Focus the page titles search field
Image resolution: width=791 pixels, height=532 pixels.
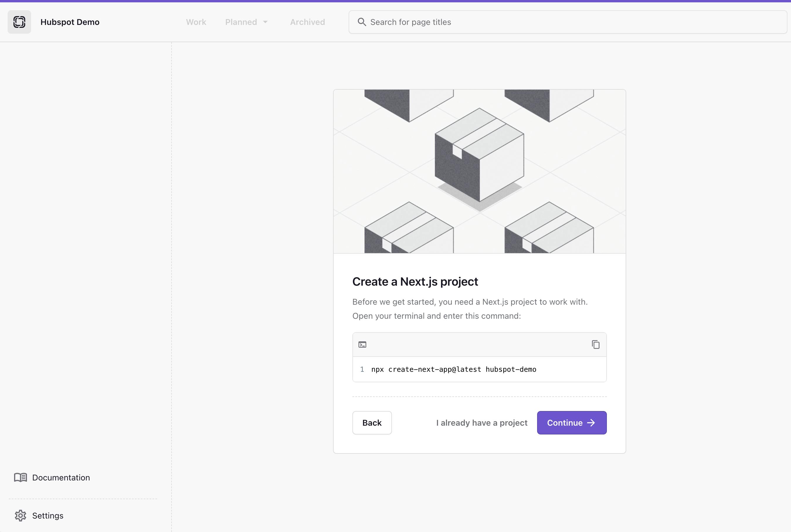coord(574,22)
